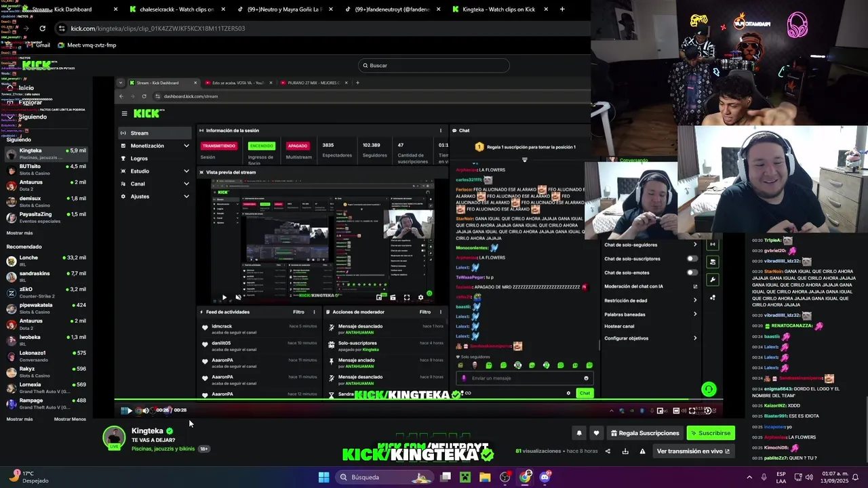The width and height of the screenshot is (868, 488).
Task: Expand Canal in dashboard sidebar
Action: pyautogui.click(x=155, y=184)
